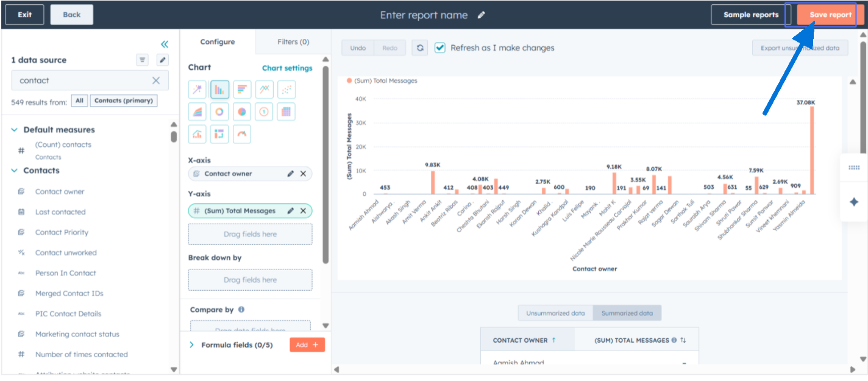Viewport: 868px width, 381px height.
Task: Click the Break down by drop zone
Action: pos(250,280)
